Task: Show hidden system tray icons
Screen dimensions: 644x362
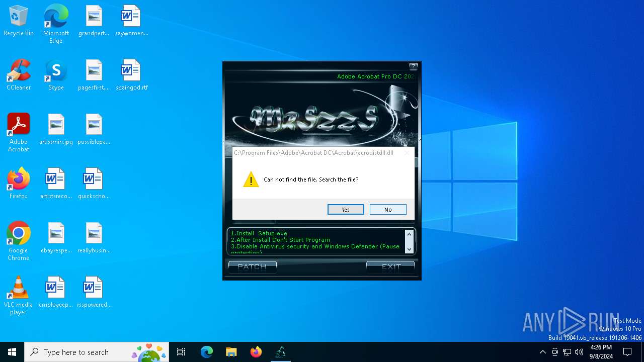Action: [542, 352]
